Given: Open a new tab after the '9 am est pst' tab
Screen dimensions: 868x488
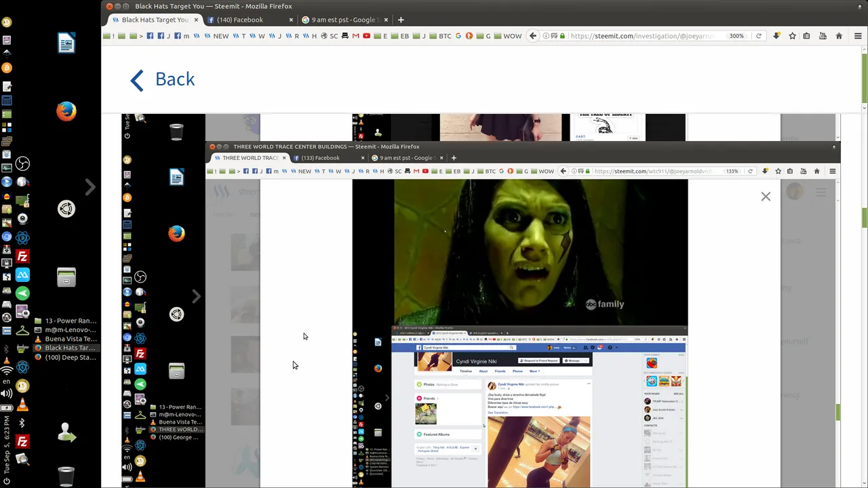Looking at the screenshot, I should pos(401,20).
